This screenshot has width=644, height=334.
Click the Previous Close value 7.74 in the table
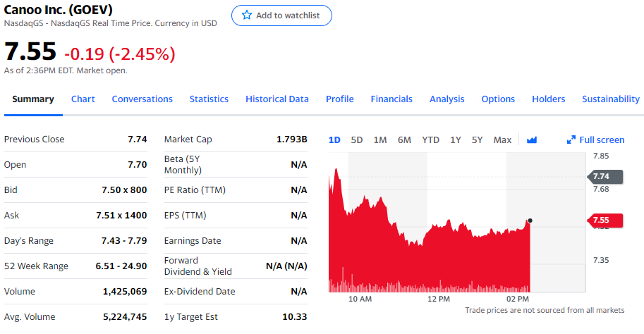pyautogui.click(x=137, y=139)
